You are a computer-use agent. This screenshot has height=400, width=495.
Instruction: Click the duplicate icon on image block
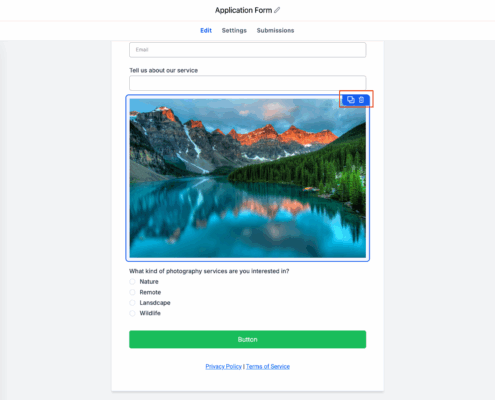(x=351, y=100)
